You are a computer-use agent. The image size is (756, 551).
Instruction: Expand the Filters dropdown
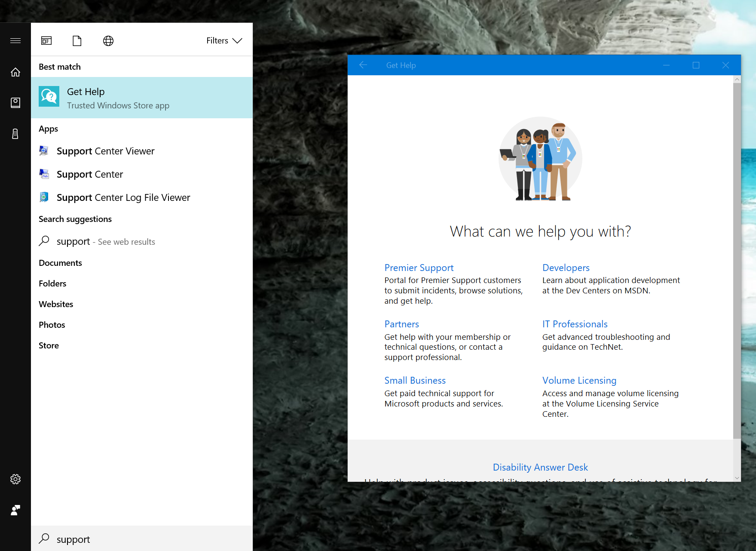(x=224, y=41)
